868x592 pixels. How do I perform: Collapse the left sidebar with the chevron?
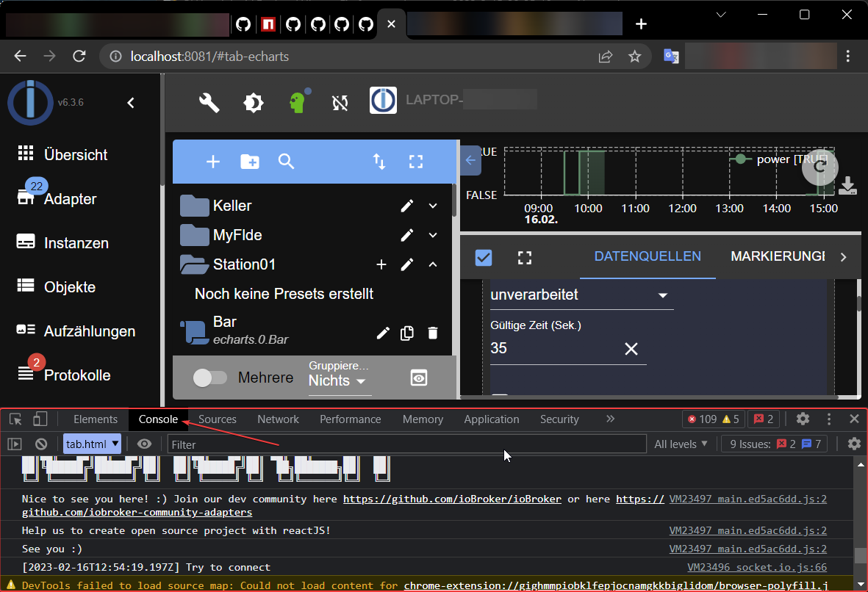[x=131, y=103]
